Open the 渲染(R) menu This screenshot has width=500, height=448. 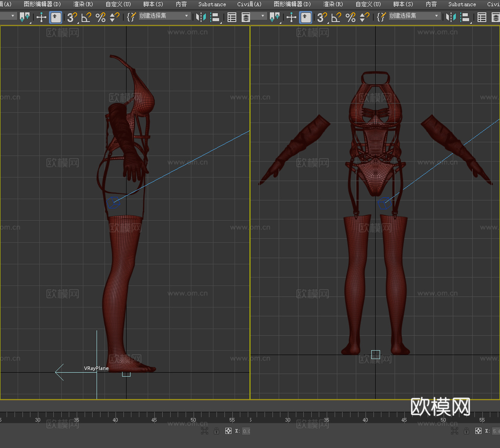tap(83, 4)
